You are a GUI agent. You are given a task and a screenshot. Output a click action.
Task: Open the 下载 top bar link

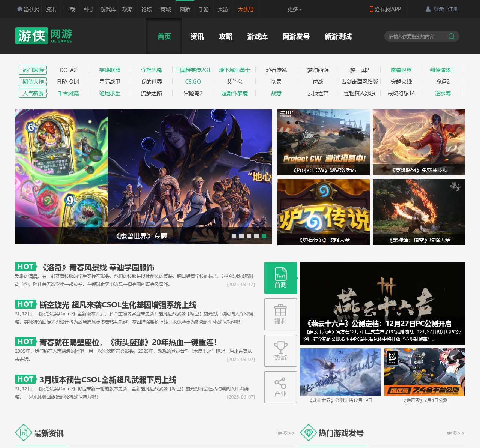pos(70,9)
